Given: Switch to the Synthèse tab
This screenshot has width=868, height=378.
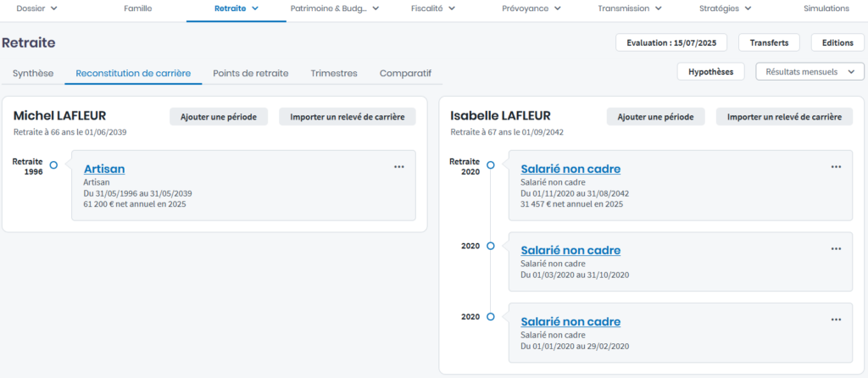Looking at the screenshot, I should pos(33,73).
